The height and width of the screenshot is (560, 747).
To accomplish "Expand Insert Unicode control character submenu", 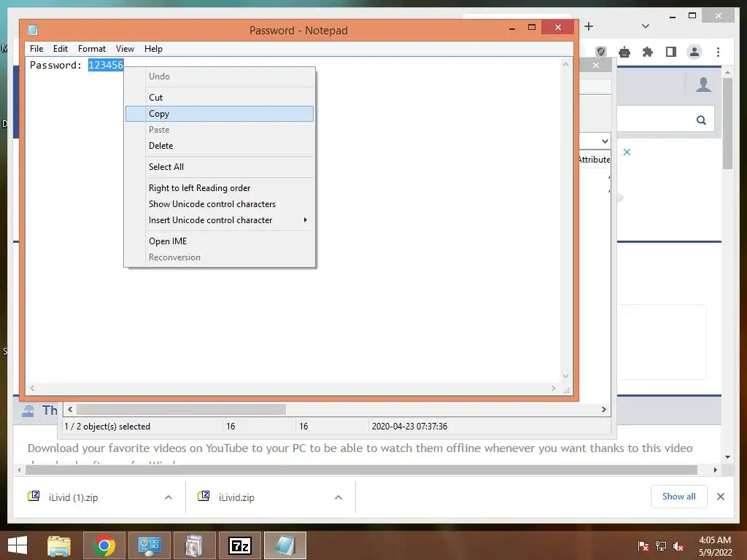I will (219, 220).
